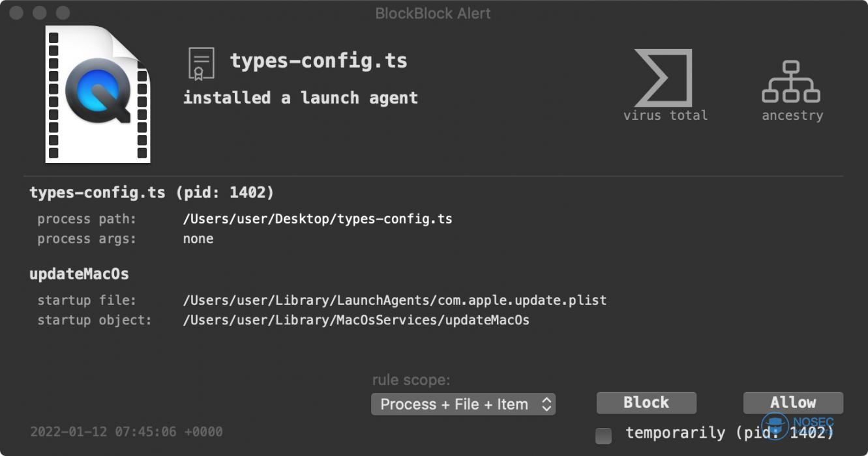Click the 'temporarily (pid: 1402)' label
The image size is (868, 456).
[x=729, y=433]
